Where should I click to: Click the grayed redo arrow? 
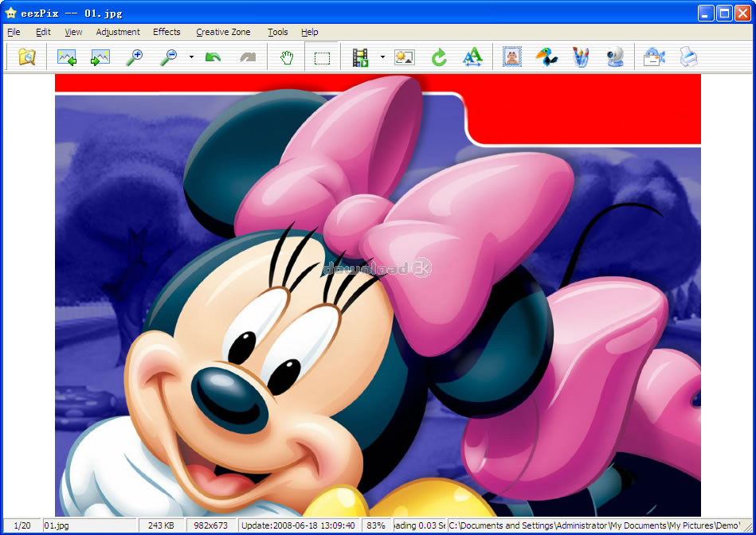[x=248, y=57]
